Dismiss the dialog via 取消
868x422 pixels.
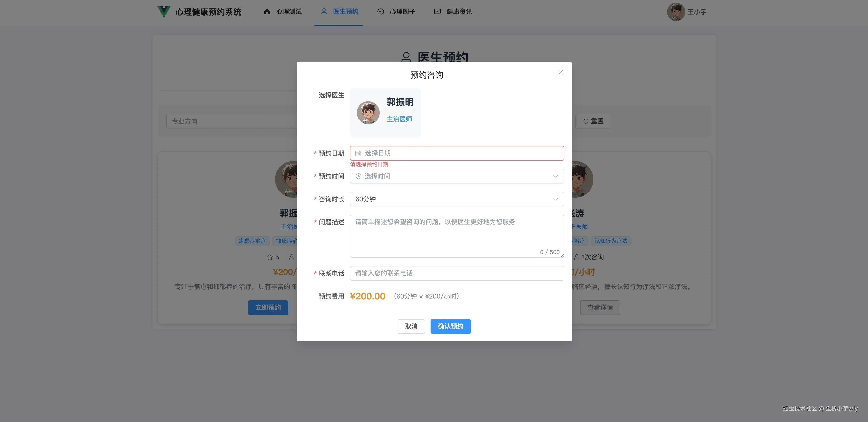pos(411,326)
